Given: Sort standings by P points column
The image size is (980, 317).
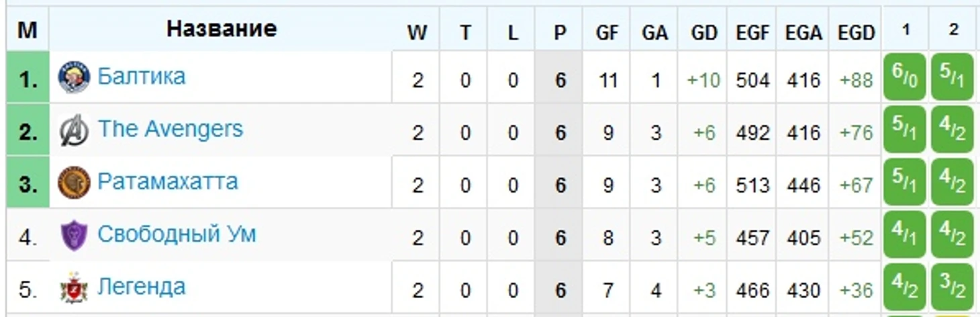Looking at the screenshot, I should (560, 32).
